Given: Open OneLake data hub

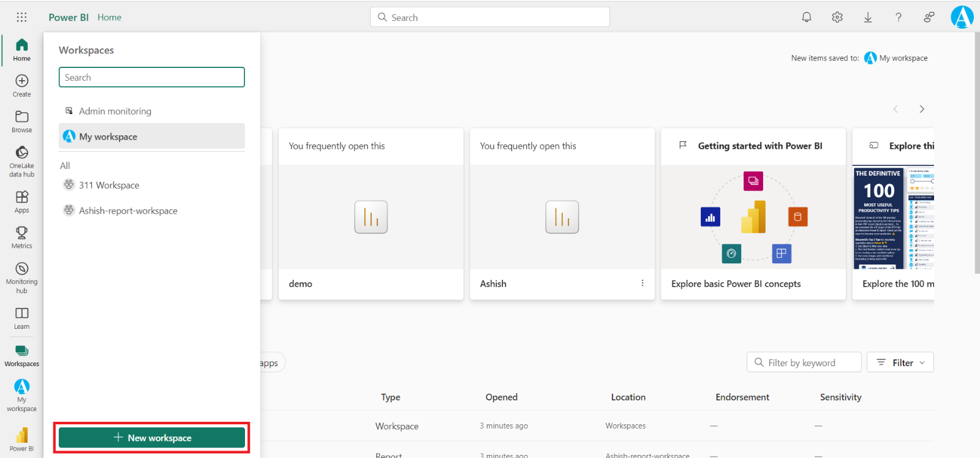Looking at the screenshot, I should click(21, 161).
